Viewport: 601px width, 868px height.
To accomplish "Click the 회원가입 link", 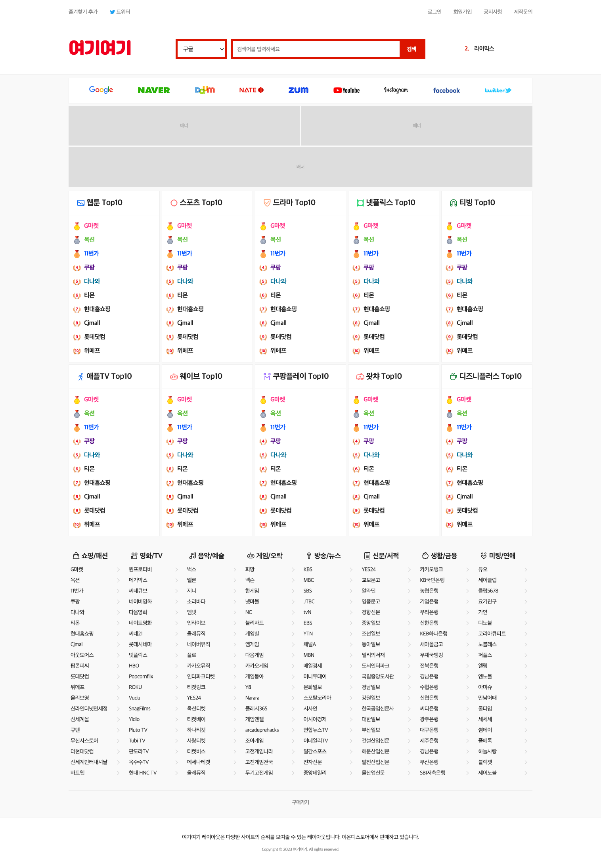I will pos(463,12).
